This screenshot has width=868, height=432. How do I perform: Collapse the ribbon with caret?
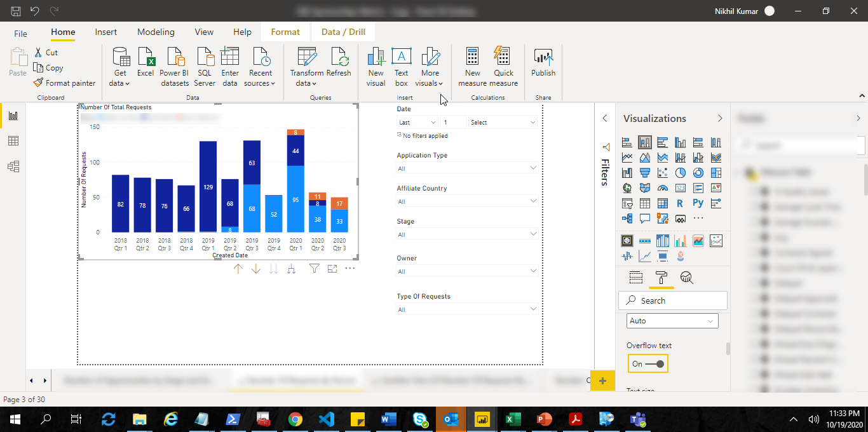pos(862,97)
